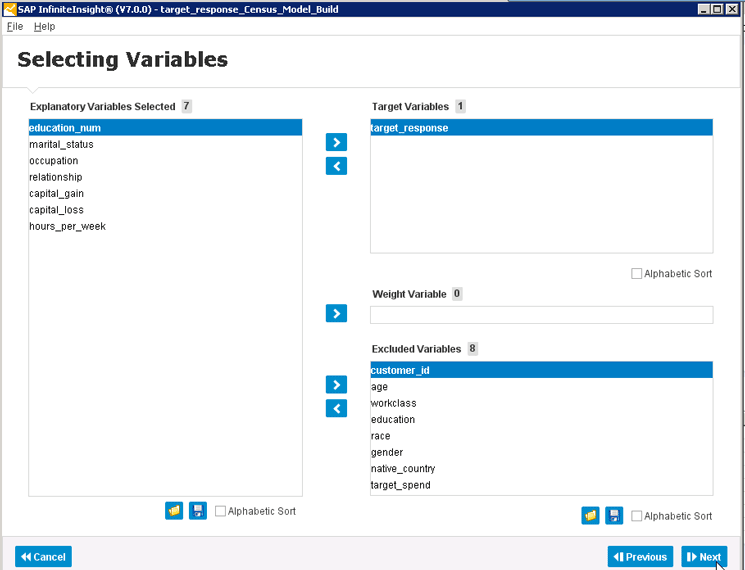
Task: Load excluded variables list via folder icon
Action: 590,515
